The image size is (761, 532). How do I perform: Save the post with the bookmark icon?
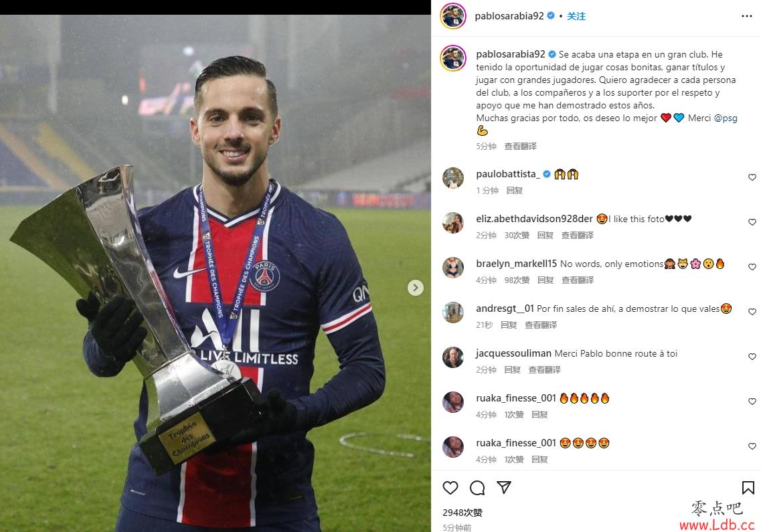click(748, 487)
